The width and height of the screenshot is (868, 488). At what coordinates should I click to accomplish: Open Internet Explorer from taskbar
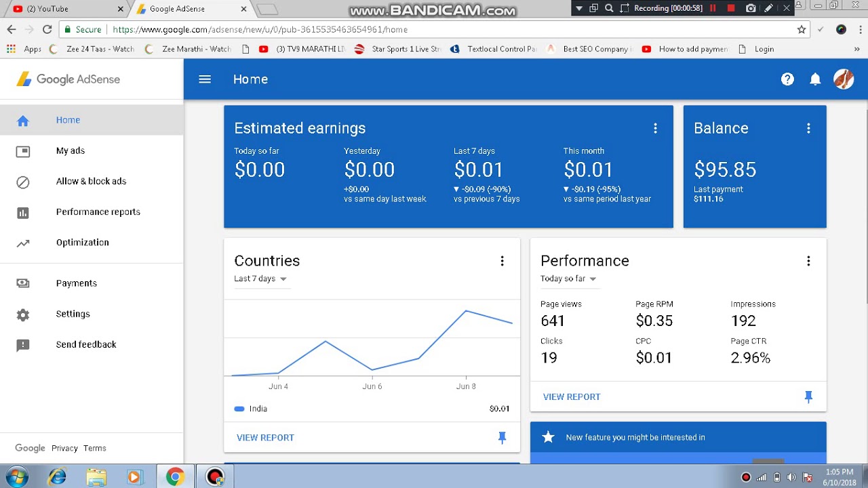(57, 477)
